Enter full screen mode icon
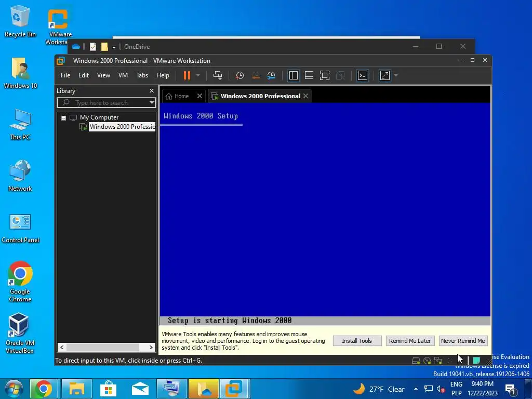The image size is (532, 399). point(325,75)
